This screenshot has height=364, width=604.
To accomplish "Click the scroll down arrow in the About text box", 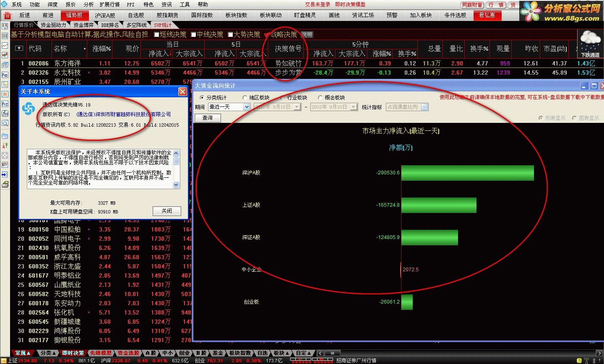I will pos(176,185).
